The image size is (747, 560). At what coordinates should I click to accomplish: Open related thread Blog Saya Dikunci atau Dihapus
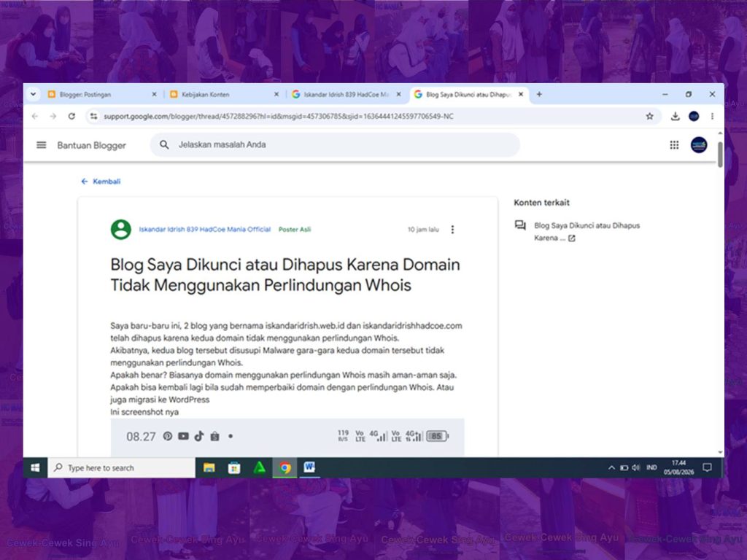click(x=587, y=231)
